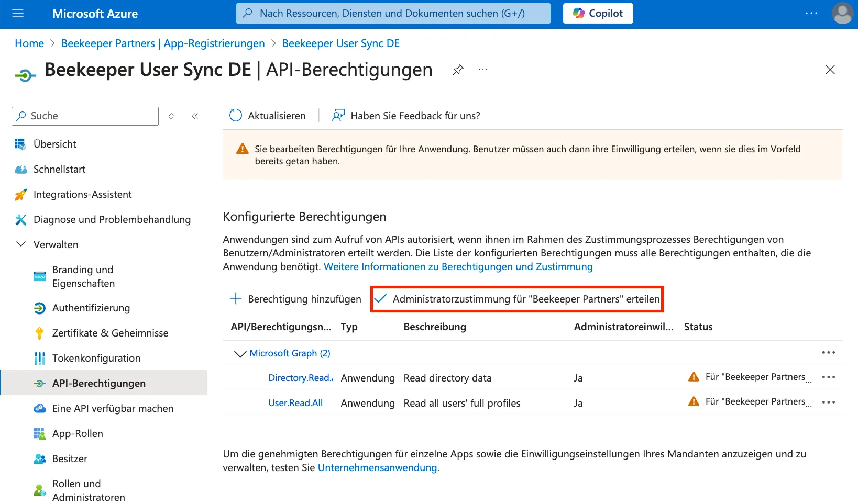The image size is (858, 504).
Task: Click the Integrations-Assistent rocket icon
Action: [x=20, y=195]
